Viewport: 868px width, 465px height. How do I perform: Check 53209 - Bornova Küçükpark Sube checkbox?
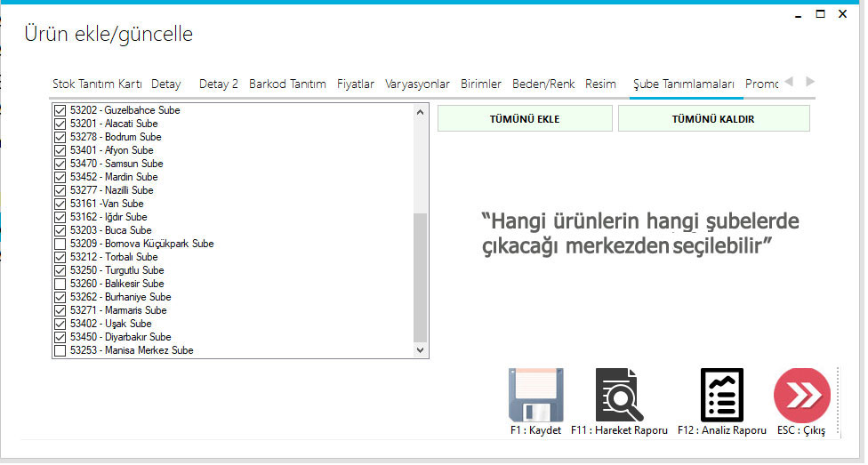60,244
